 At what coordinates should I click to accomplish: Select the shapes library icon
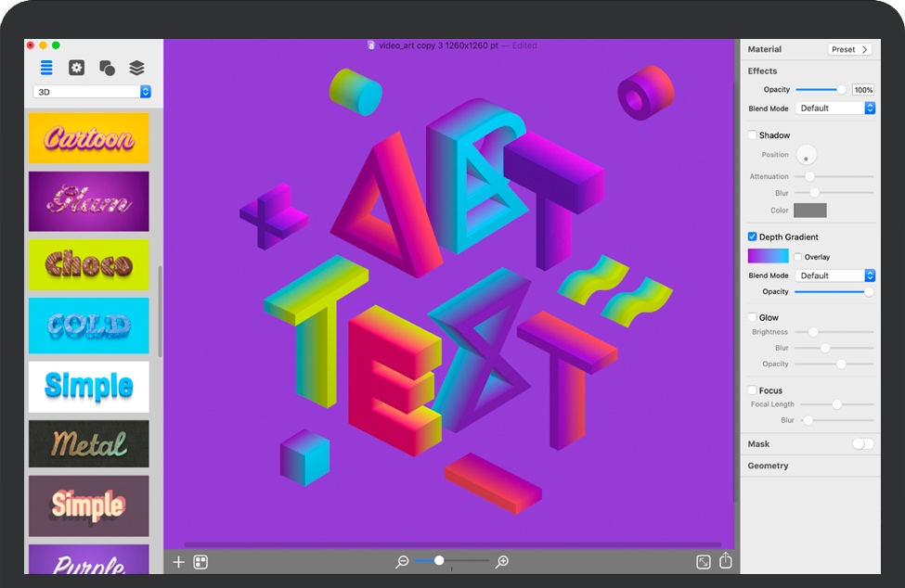coord(107,68)
